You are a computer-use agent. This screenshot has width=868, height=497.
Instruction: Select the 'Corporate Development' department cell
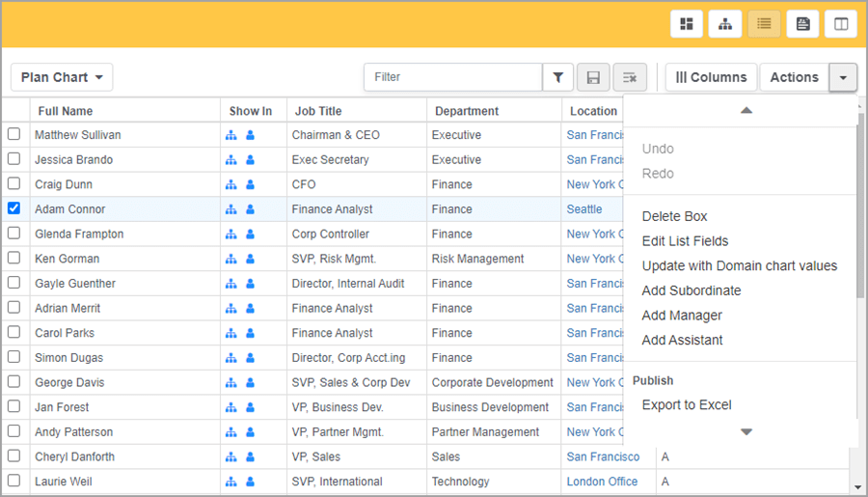[x=492, y=382]
